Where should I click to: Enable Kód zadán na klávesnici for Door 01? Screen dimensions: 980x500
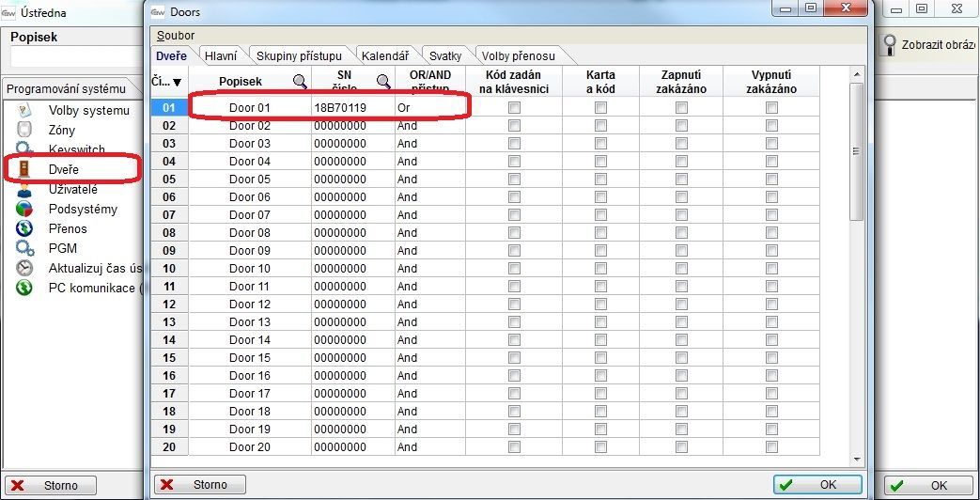click(x=514, y=108)
